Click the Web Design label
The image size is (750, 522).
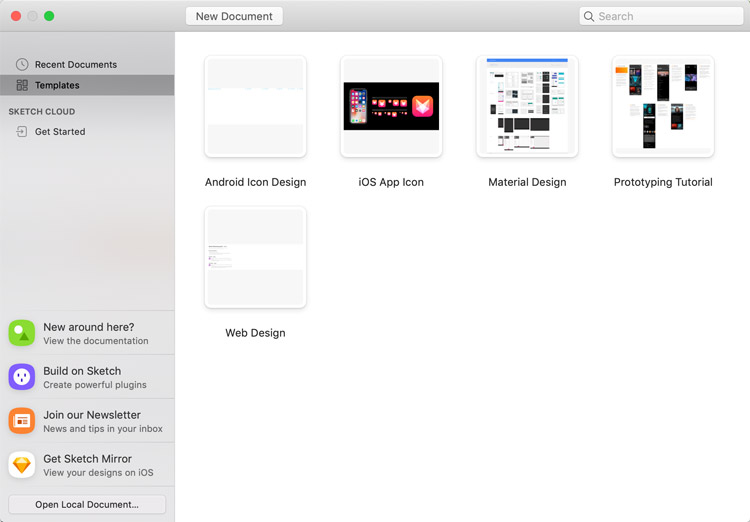click(255, 333)
